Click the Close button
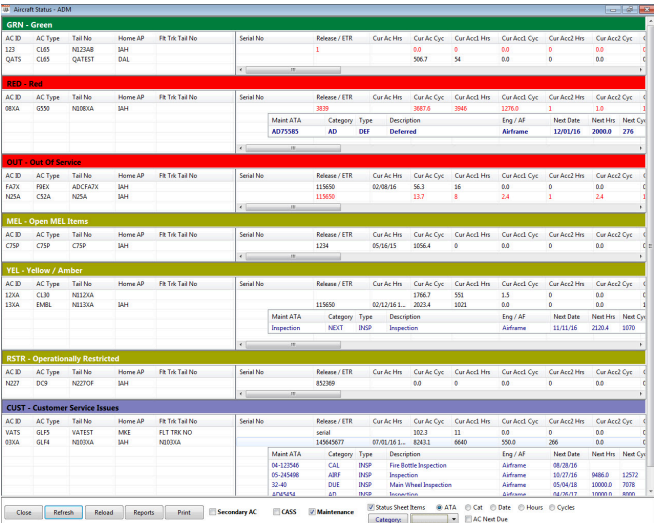 pyautogui.click(x=23, y=512)
